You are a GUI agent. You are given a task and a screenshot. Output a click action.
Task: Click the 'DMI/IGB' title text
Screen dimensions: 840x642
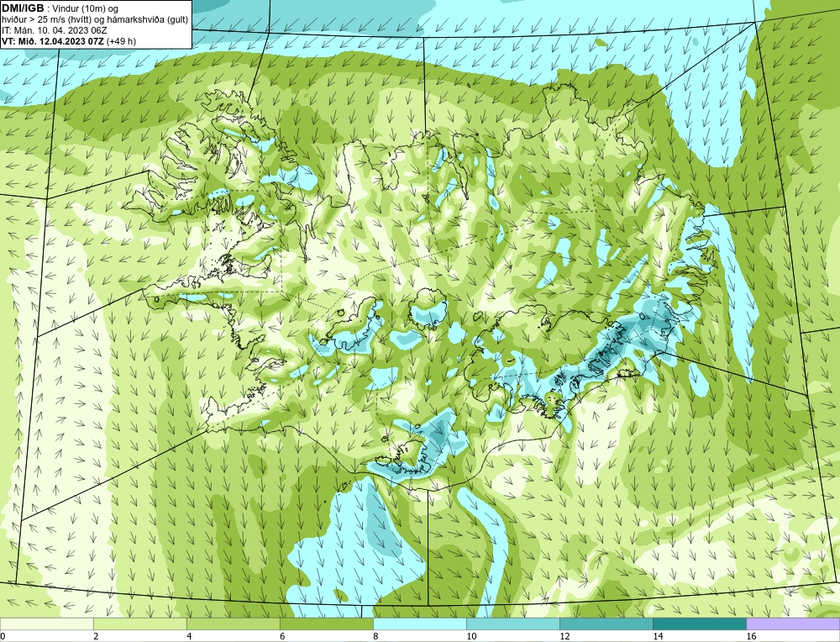point(23,8)
